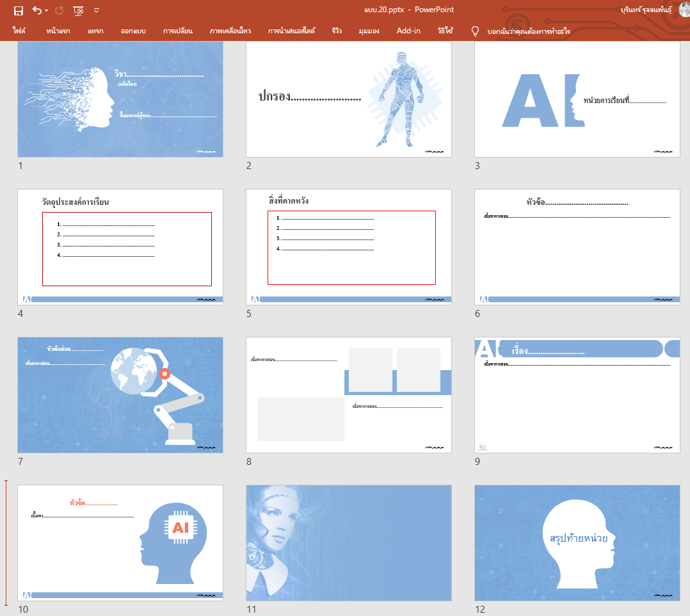The width and height of the screenshot is (690, 616).
Task: Select slide 1 thumbnail with digital face
Action: [120, 99]
